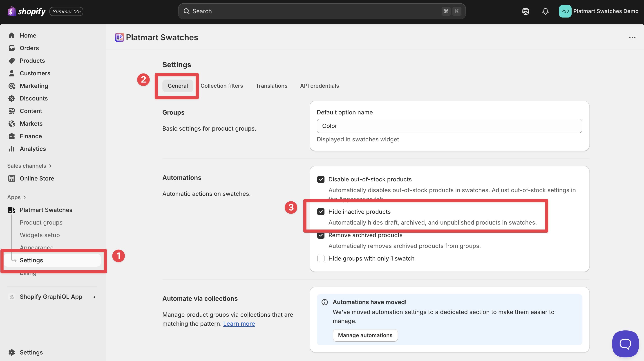Open Platmart Swatches app in sidebar
The height and width of the screenshot is (361, 644).
point(46,210)
